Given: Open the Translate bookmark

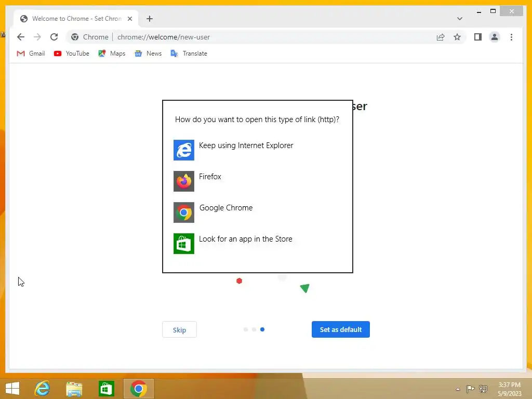Looking at the screenshot, I should (189, 54).
